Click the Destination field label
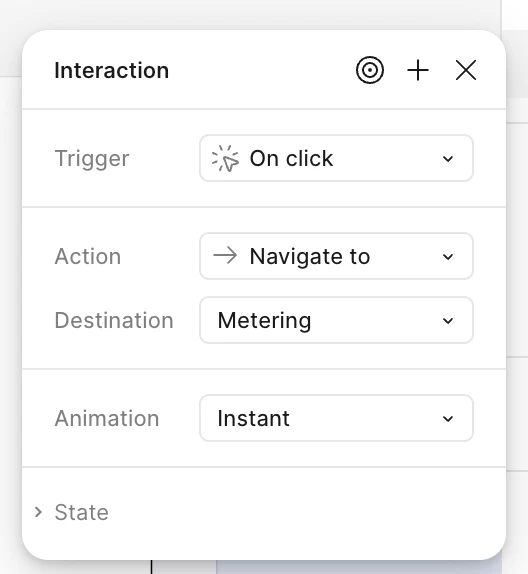Image resolution: width=528 pixels, height=574 pixels. [114, 320]
